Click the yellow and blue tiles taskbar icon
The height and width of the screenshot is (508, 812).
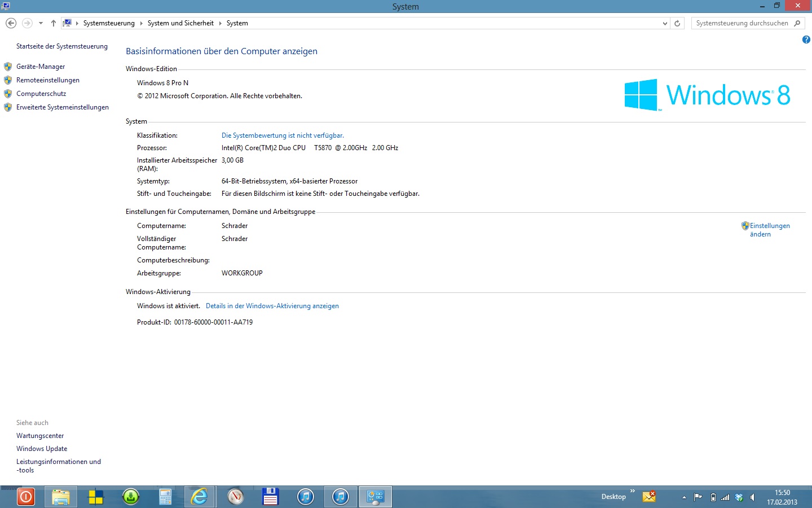96,497
